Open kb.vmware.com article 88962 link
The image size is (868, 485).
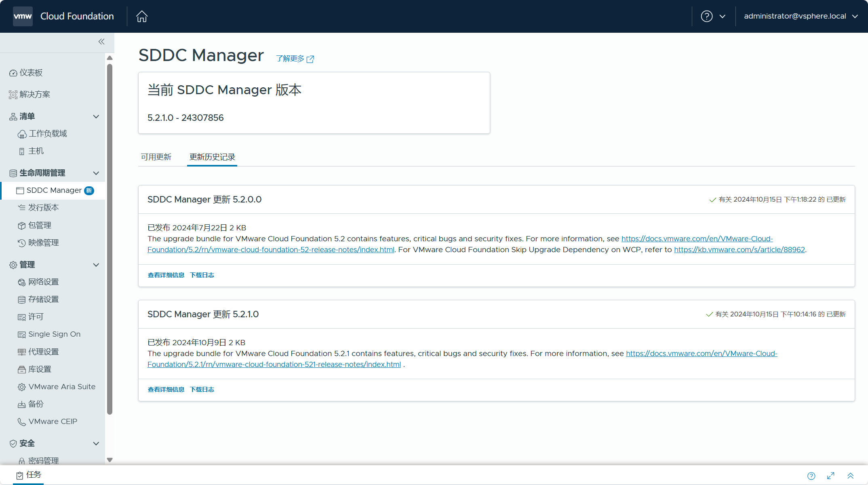739,250
